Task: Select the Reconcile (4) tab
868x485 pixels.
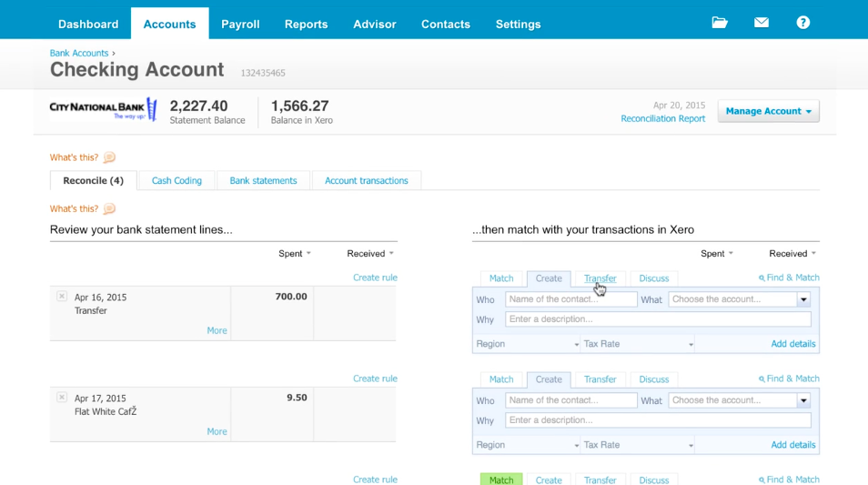Action: click(x=93, y=180)
